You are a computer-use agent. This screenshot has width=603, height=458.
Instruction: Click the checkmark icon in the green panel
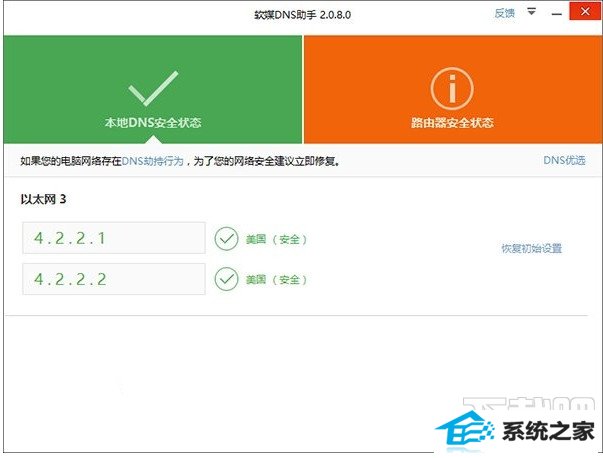[x=153, y=88]
